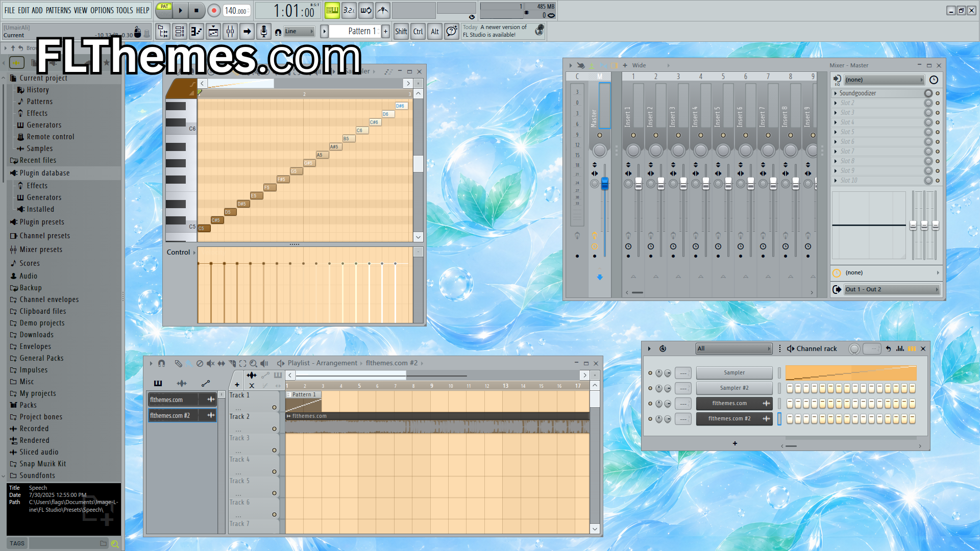Click the swing knob in Channel rack header
980x551 pixels.
[854, 349]
